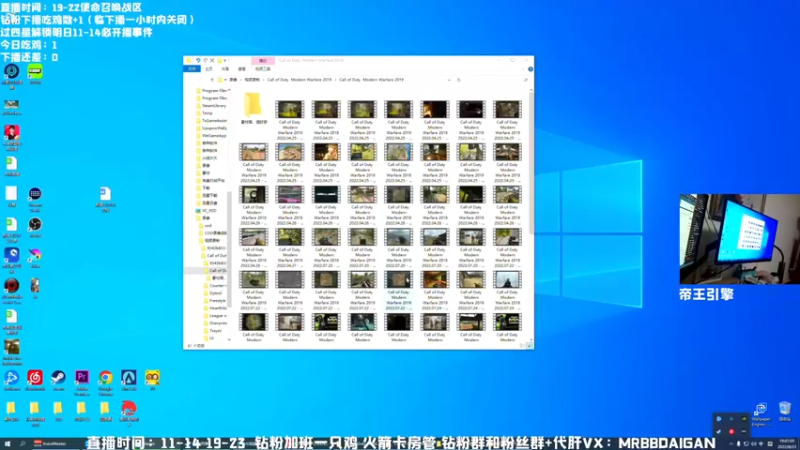Open the colorful hummingbird desktop shortcut
Viewport: 800px width, 450px height.
pos(35,258)
